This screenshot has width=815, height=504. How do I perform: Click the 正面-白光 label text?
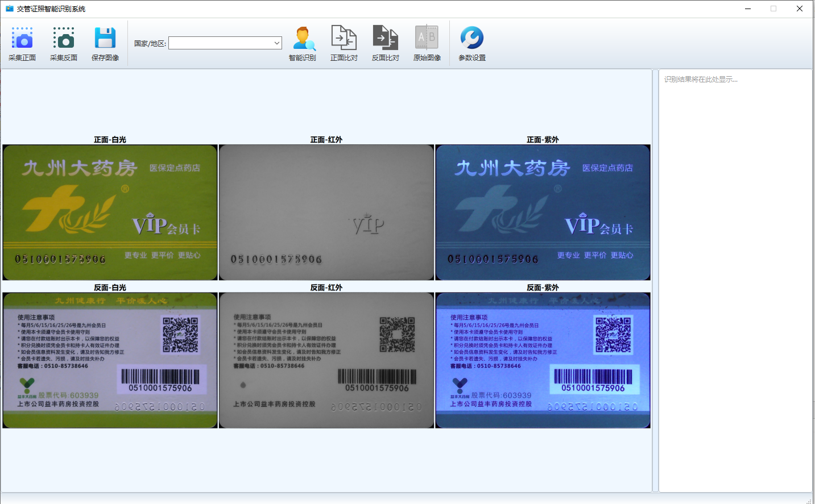[x=110, y=140]
